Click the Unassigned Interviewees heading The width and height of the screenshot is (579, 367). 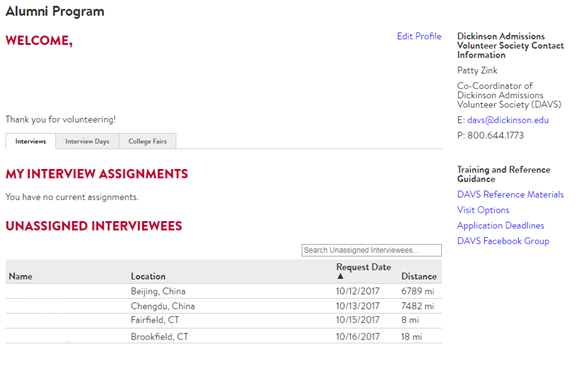94,226
